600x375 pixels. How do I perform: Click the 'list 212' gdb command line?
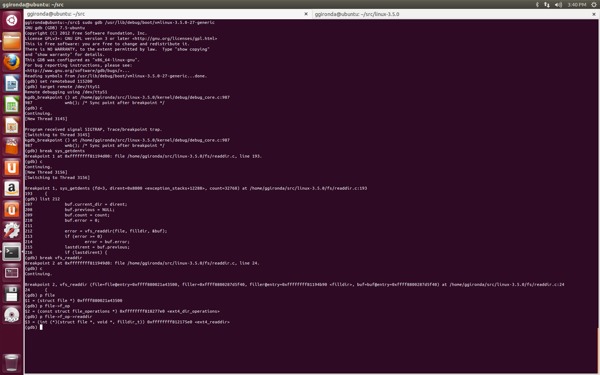click(x=42, y=199)
